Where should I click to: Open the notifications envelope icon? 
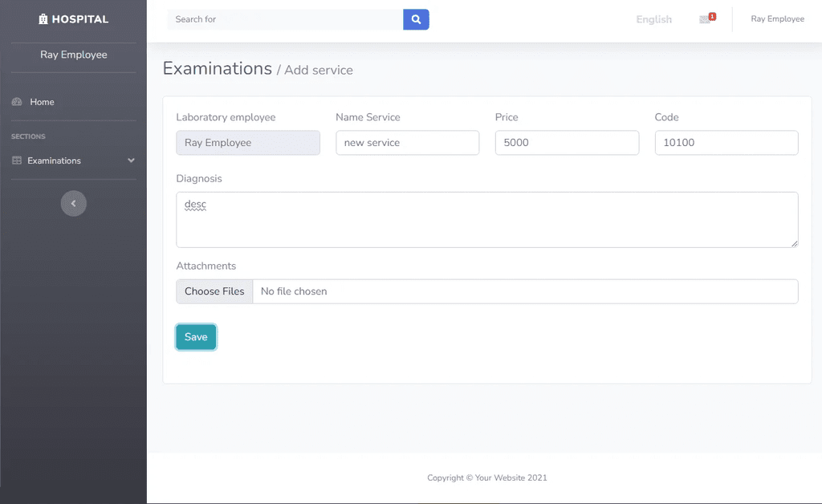tap(705, 20)
